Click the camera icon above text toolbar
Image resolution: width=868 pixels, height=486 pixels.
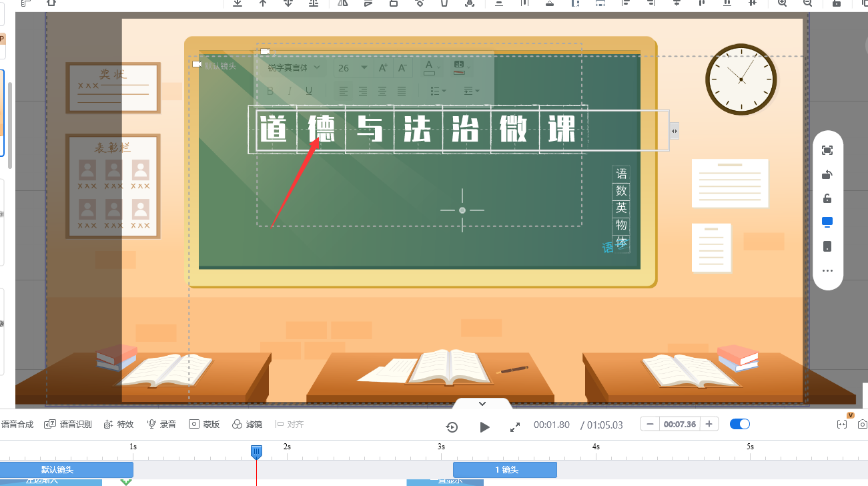(x=265, y=51)
